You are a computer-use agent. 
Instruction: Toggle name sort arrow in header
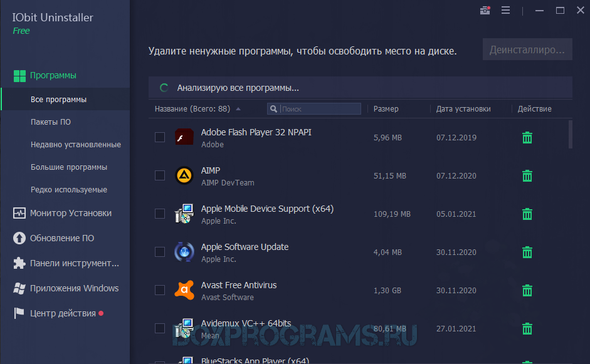[x=238, y=109]
